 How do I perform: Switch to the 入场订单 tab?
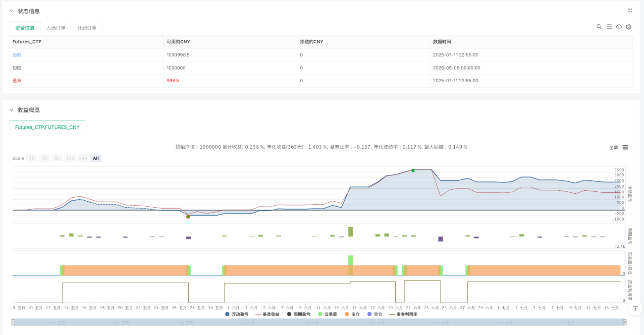(56, 28)
